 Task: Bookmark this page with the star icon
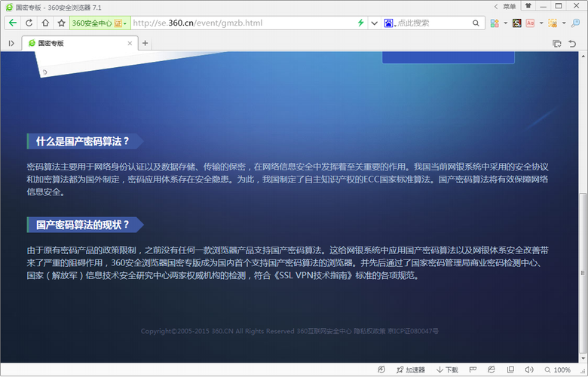point(61,23)
